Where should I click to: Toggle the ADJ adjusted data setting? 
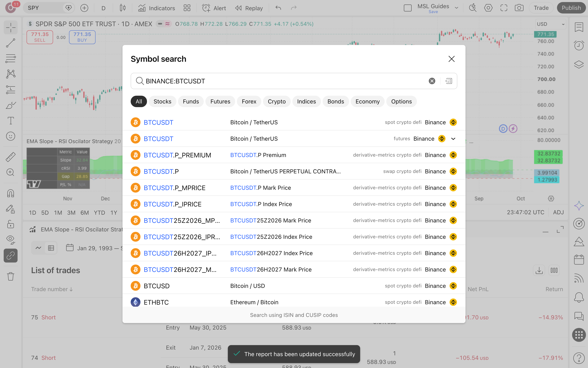[558, 212]
